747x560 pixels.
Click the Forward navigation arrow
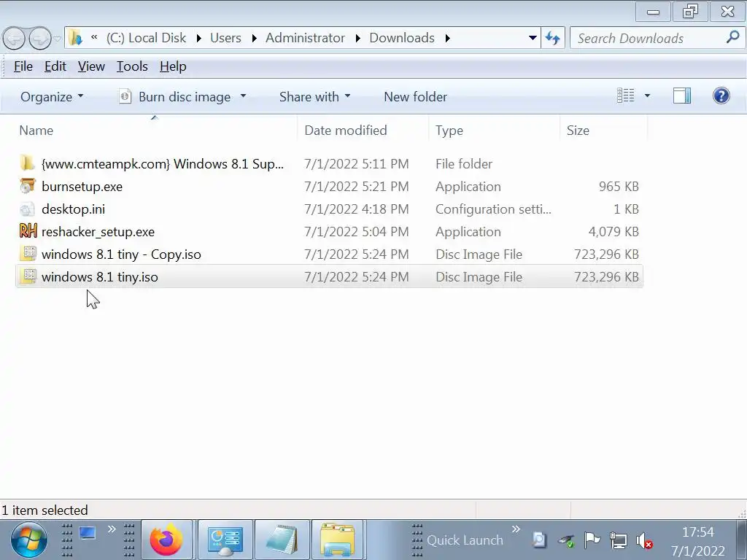(x=40, y=39)
